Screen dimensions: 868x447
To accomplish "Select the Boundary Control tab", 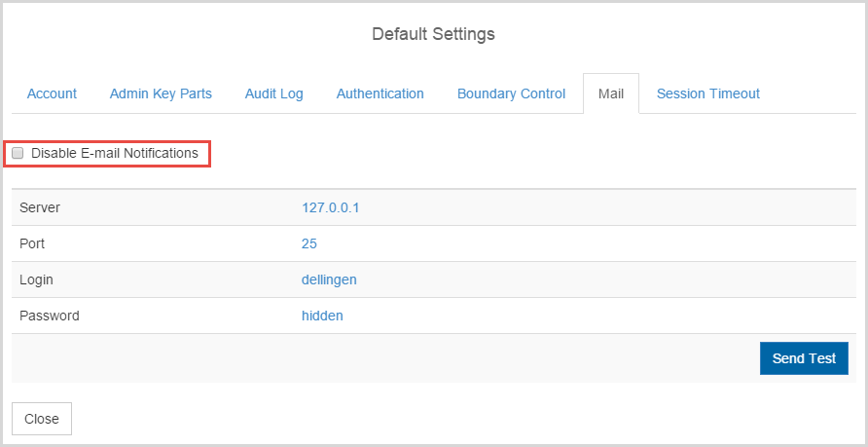I will pos(512,93).
